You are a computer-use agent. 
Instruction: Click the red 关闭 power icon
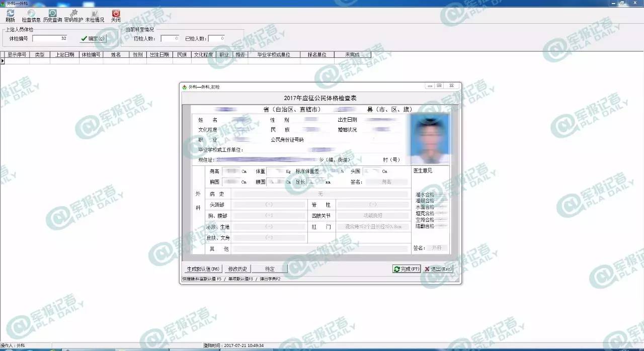116,15
